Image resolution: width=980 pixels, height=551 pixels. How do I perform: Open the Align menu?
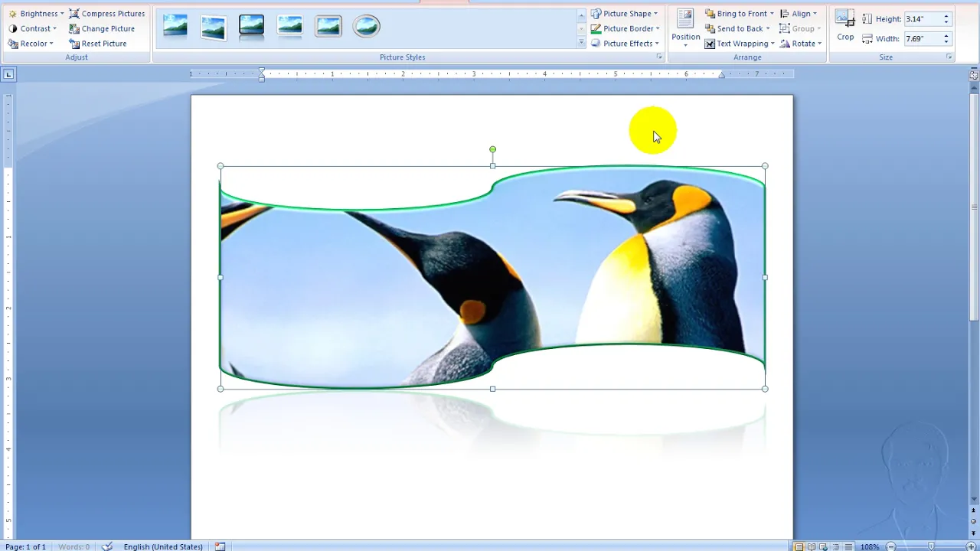tap(798, 14)
